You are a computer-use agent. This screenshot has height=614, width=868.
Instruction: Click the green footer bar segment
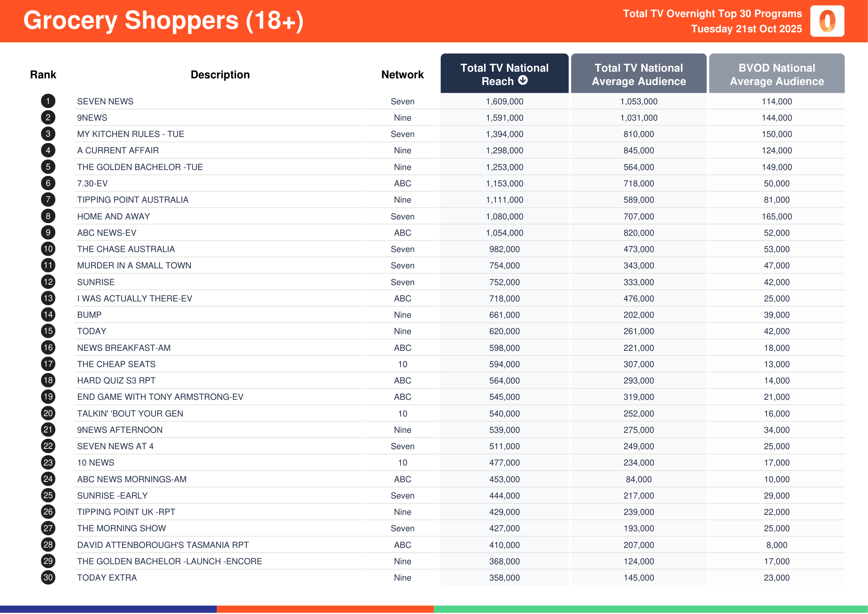point(650,609)
